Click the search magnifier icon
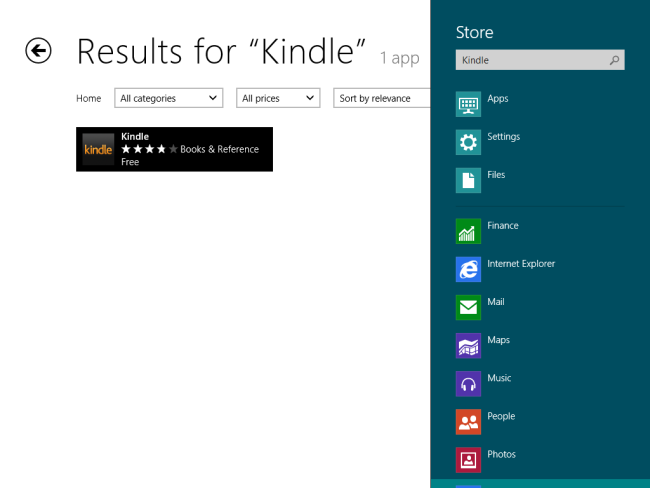 614,60
